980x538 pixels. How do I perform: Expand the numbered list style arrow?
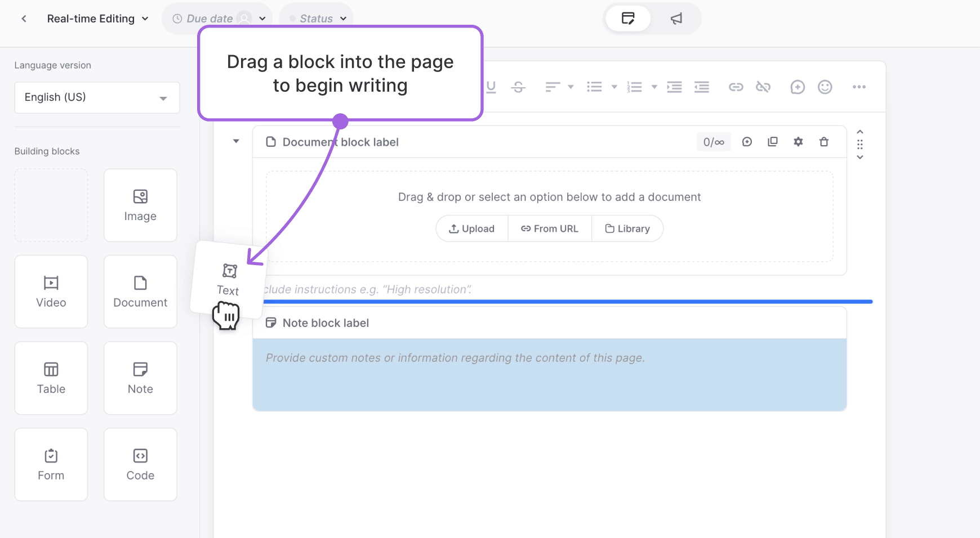pos(654,87)
